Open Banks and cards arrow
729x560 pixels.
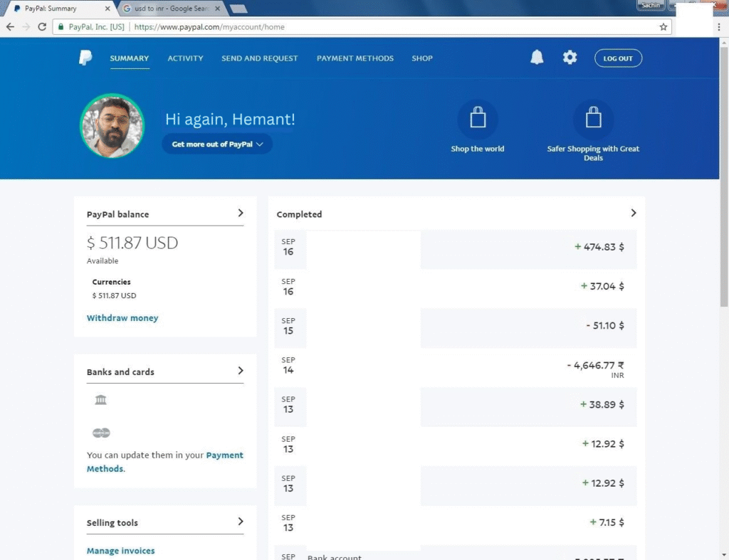pyautogui.click(x=241, y=371)
